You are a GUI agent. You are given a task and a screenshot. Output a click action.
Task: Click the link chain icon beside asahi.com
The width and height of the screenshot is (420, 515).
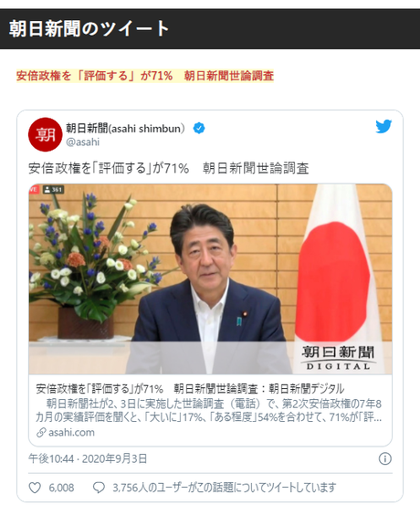[x=41, y=433]
